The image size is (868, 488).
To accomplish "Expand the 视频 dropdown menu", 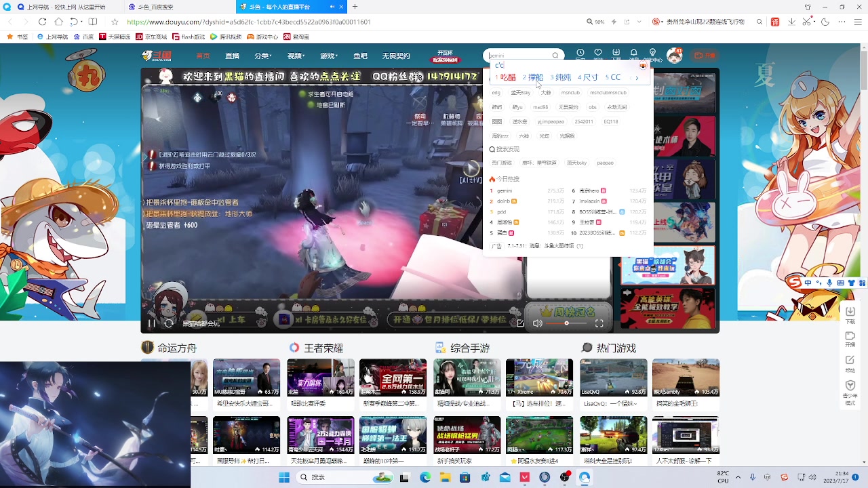I will pos(296,56).
